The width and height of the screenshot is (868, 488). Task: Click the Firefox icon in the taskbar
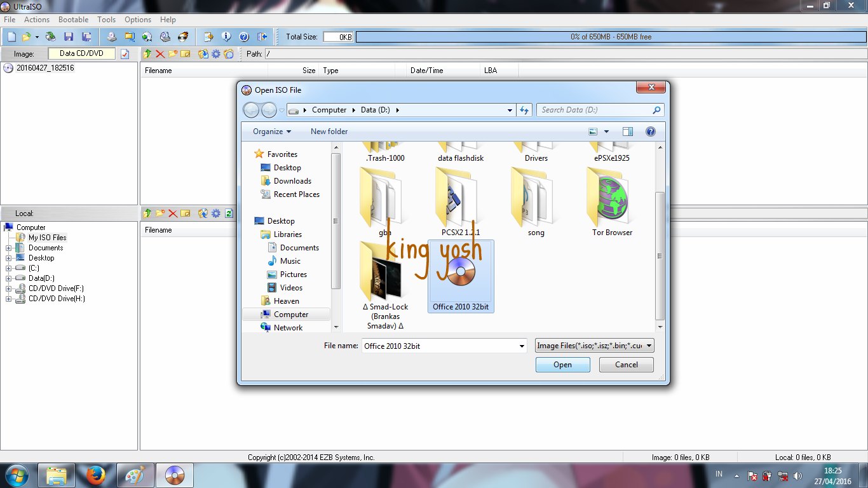point(95,475)
